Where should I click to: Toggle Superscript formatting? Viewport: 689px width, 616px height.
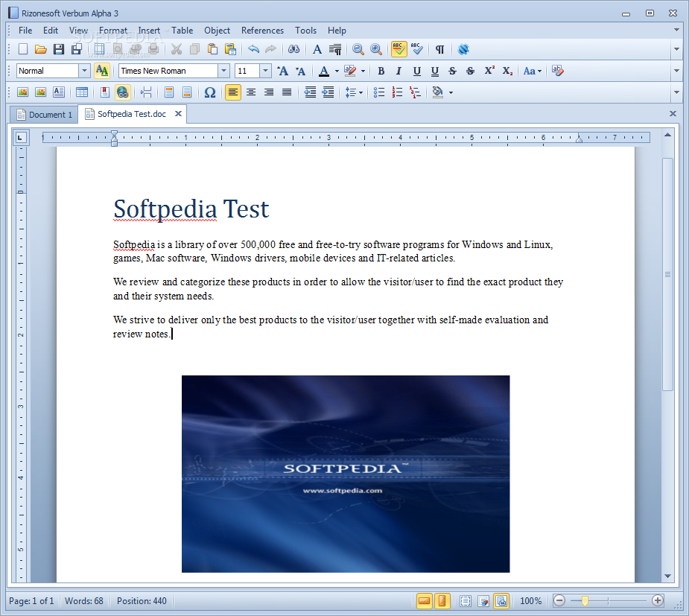489,71
